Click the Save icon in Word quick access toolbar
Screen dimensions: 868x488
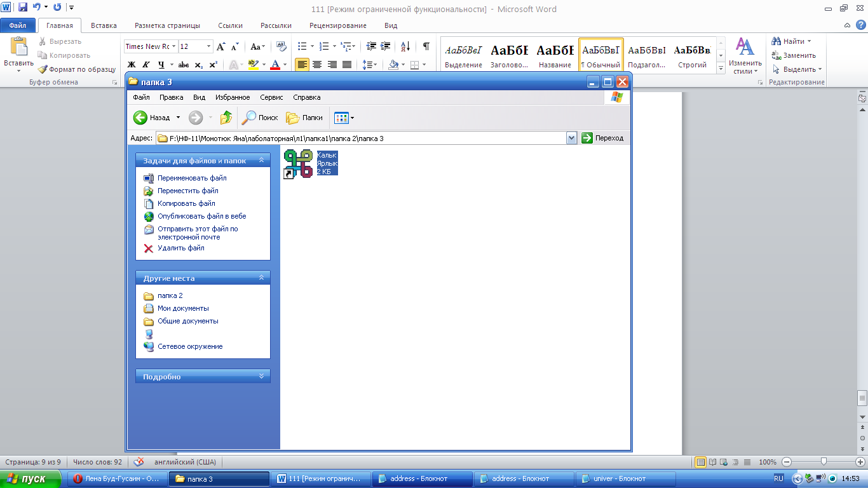coord(23,8)
